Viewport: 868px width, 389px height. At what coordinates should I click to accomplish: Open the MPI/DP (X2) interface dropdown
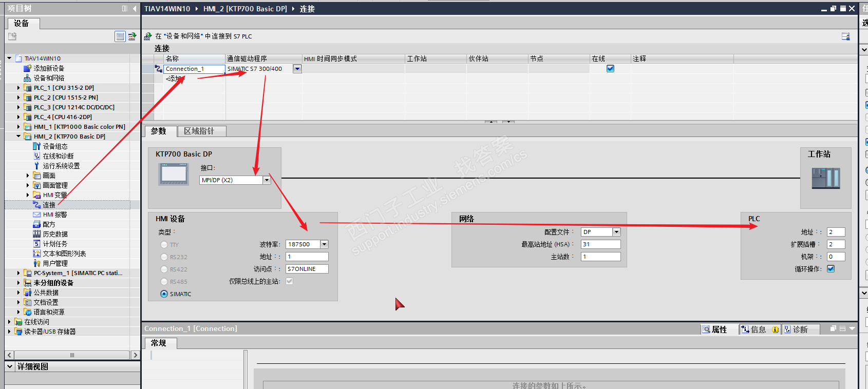point(267,180)
